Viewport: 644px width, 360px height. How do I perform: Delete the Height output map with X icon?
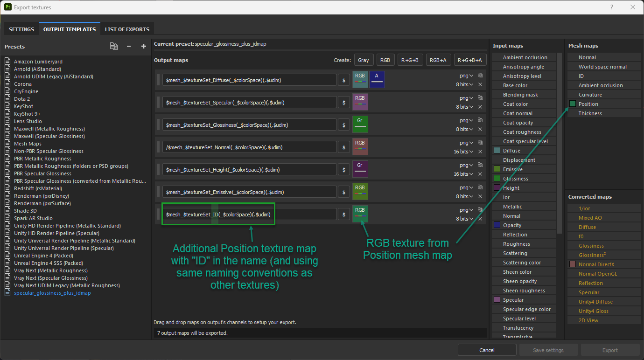[480, 174]
